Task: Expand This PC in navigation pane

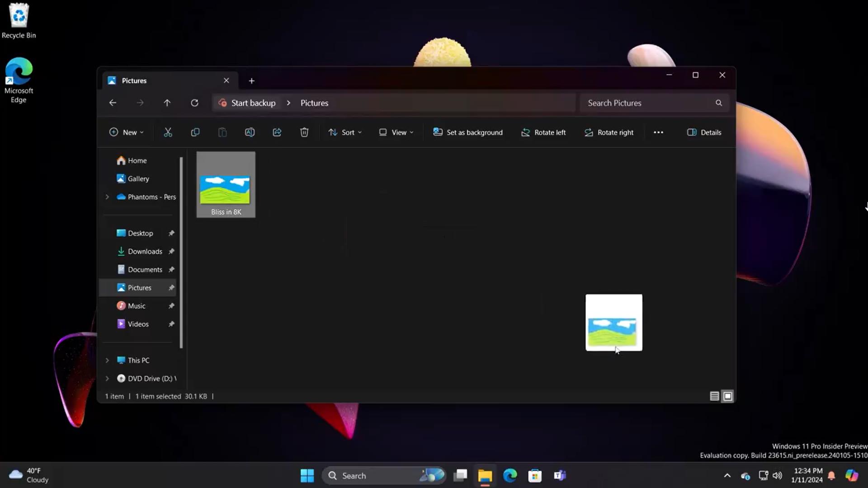Action: 107,360
